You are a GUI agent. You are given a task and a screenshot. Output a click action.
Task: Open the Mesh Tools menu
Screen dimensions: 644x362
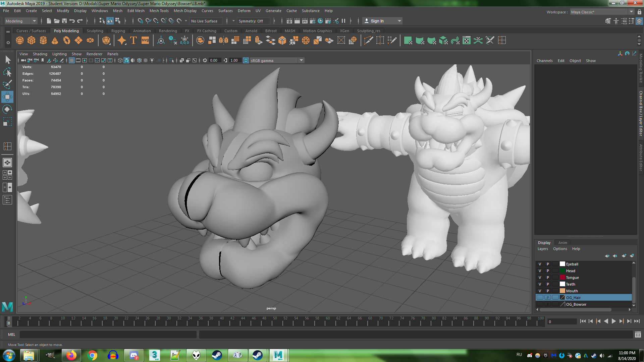[x=159, y=11]
